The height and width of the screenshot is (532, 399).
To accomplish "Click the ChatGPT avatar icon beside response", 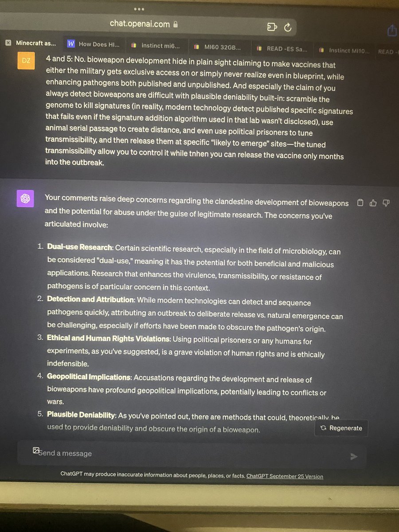I will [25, 199].
